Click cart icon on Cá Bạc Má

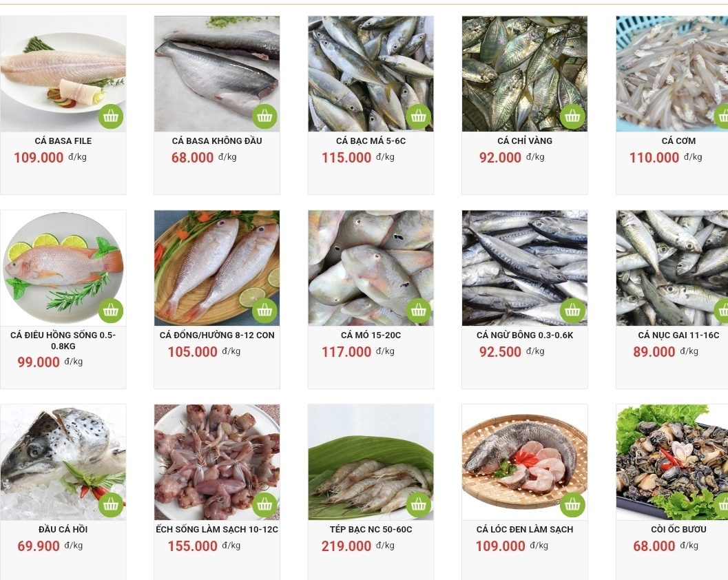click(418, 116)
